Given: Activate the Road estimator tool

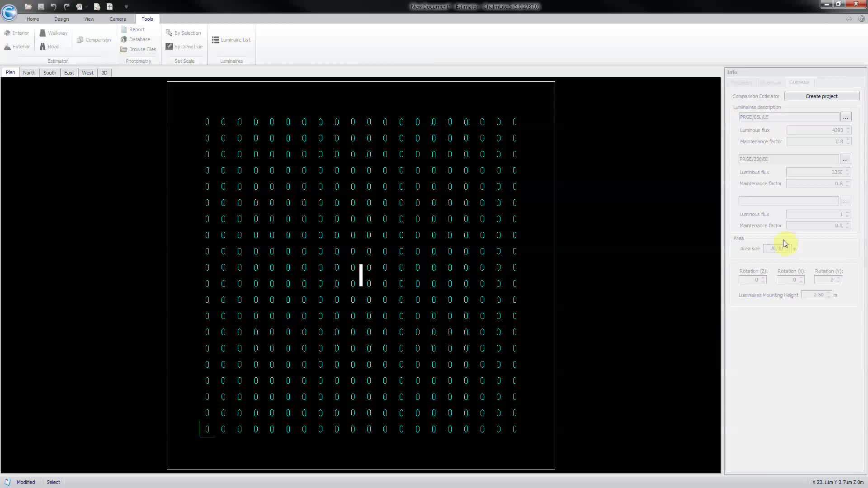Looking at the screenshot, I should point(49,46).
